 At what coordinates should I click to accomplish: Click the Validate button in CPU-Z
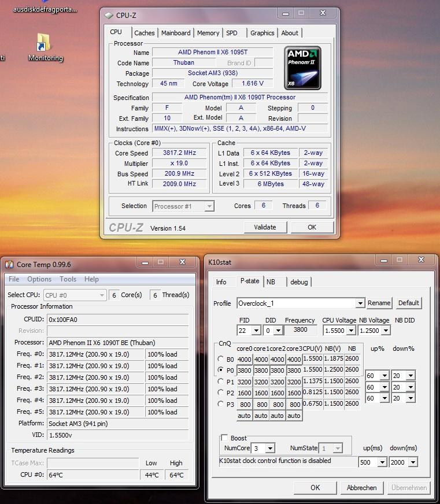pos(265,227)
